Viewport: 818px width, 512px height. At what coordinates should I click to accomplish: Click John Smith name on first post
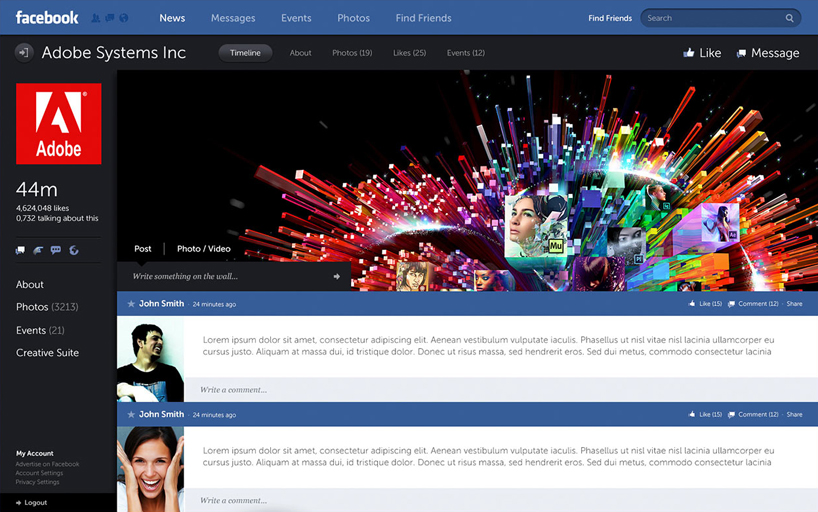click(x=161, y=304)
